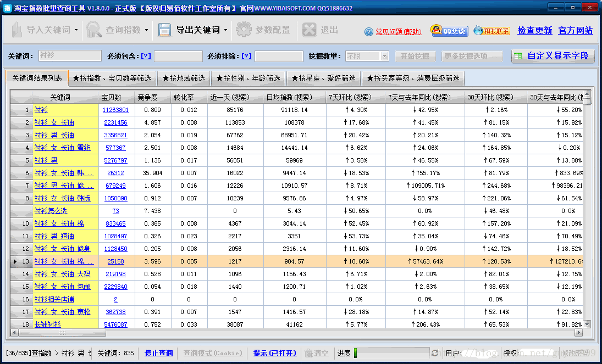Screen dimensions: 602x364
Task: Click the app logo in title bar
Action: pyautogui.click(x=7, y=8)
